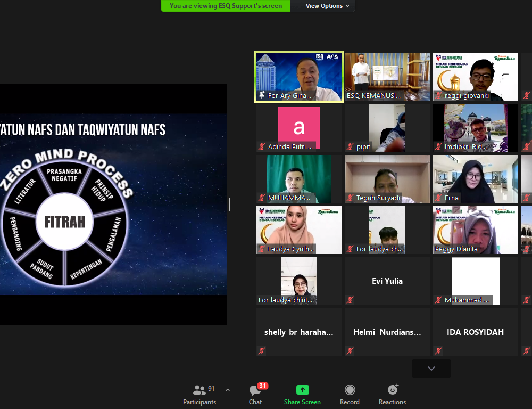Open the Participants panel icon

point(199,390)
